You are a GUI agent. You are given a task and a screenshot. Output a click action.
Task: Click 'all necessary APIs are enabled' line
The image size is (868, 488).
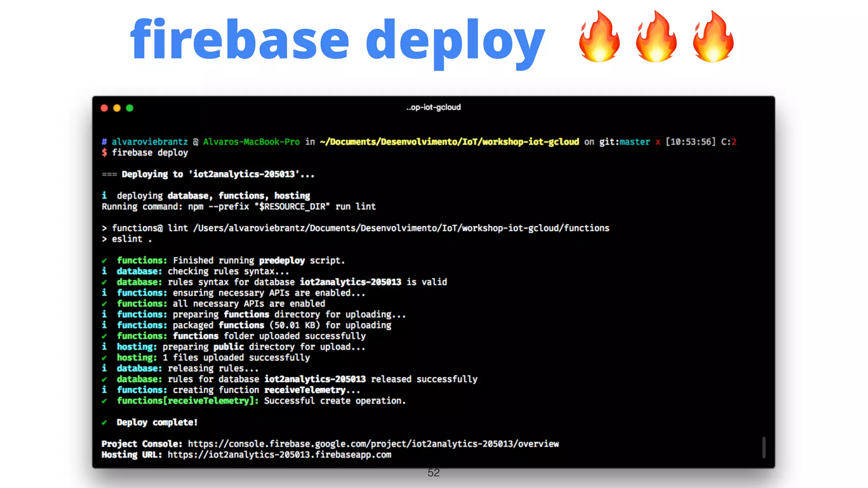click(x=214, y=304)
